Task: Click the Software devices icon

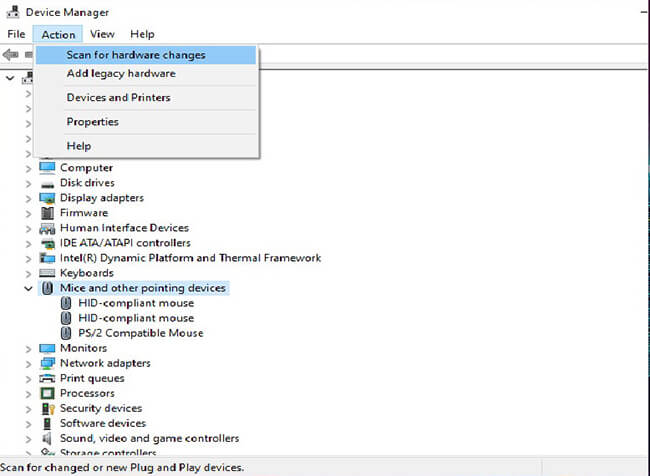Action: [47, 423]
